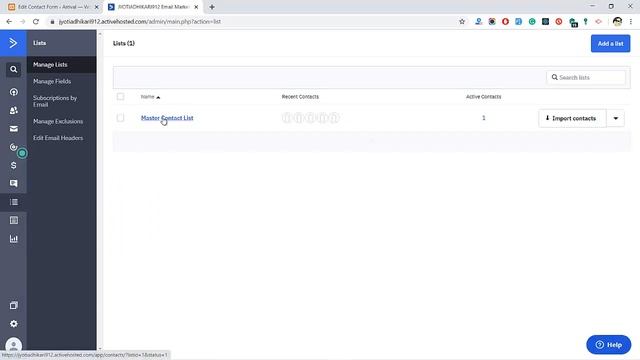Open Edit Email Headers

click(x=58, y=138)
